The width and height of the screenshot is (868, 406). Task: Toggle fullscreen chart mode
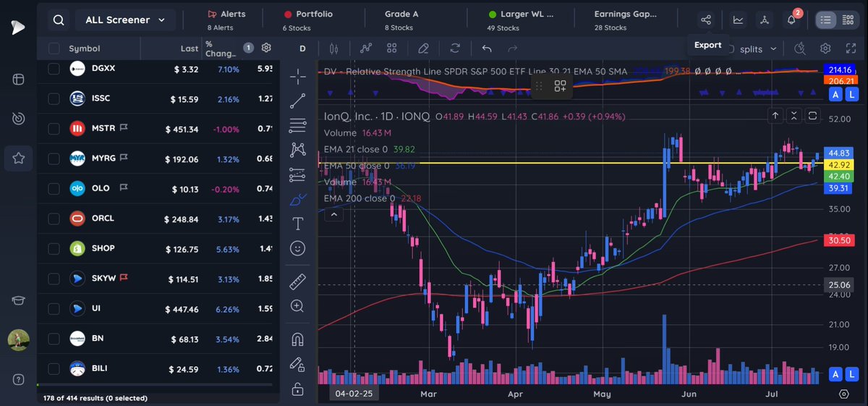pos(851,48)
